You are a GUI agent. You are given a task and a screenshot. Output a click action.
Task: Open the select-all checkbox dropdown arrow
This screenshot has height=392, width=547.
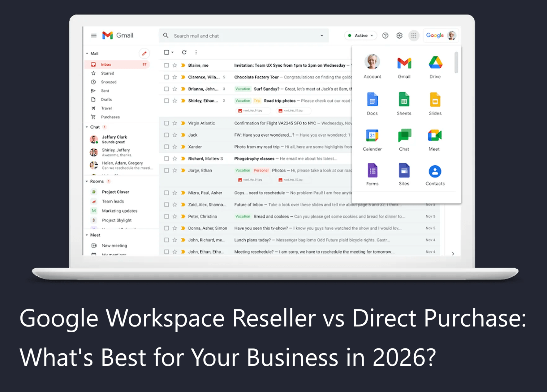coord(173,52)
